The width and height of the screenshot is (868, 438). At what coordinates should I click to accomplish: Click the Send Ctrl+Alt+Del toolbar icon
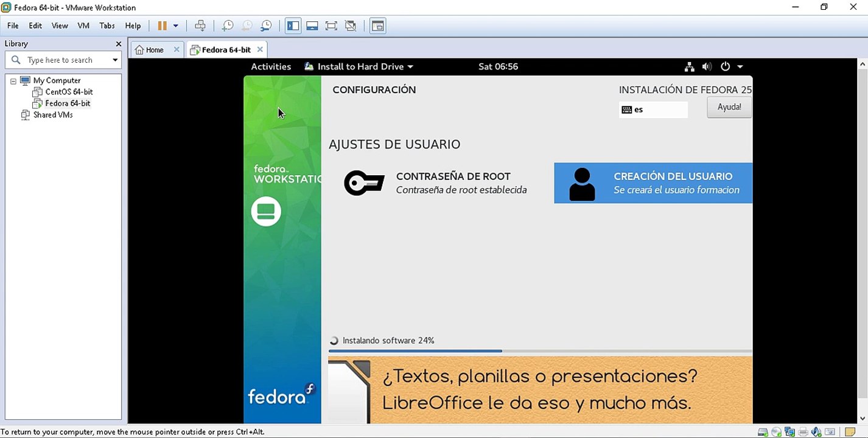(x=200, y=26)
